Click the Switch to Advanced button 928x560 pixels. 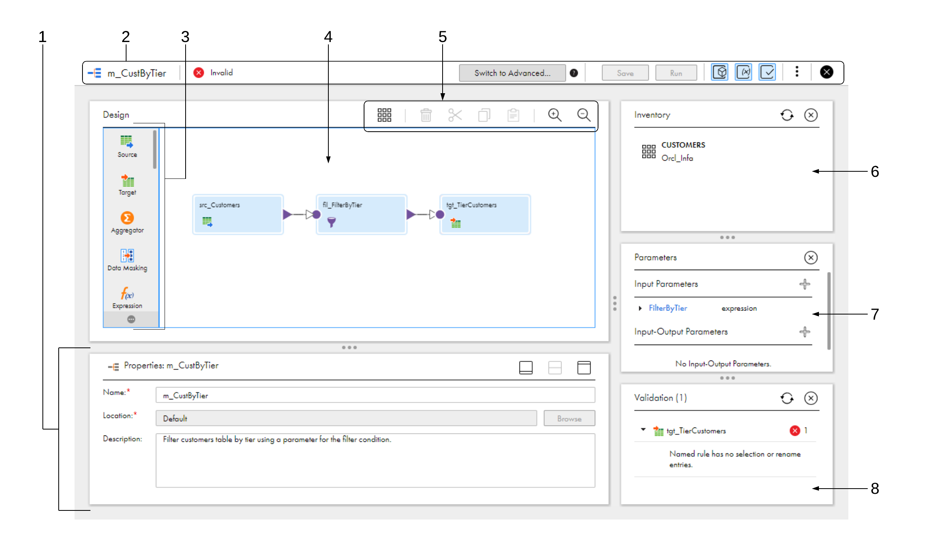[512, 73]
